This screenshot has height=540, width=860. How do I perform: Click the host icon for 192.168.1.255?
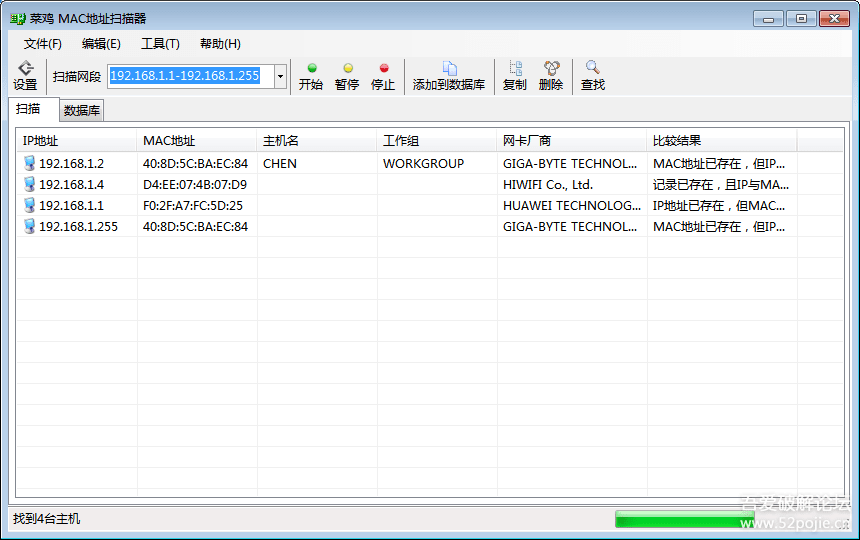tap(30, 226)
